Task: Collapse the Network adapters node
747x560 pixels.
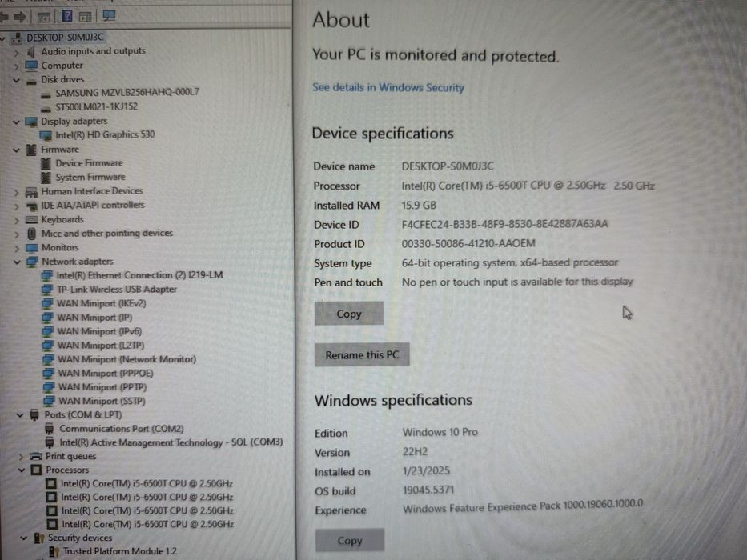Action: [x=18, y=262]
